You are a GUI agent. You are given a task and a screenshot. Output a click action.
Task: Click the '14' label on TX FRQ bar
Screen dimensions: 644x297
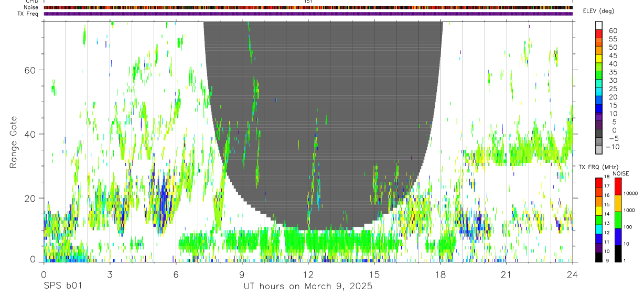pyautogui.click(x=607, y=214)
